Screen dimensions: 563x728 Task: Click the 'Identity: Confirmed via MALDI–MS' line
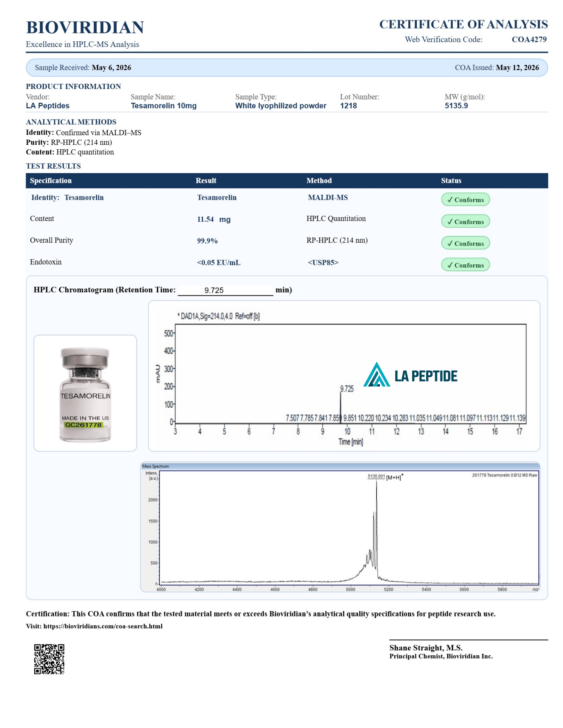[x=84, y=133]
